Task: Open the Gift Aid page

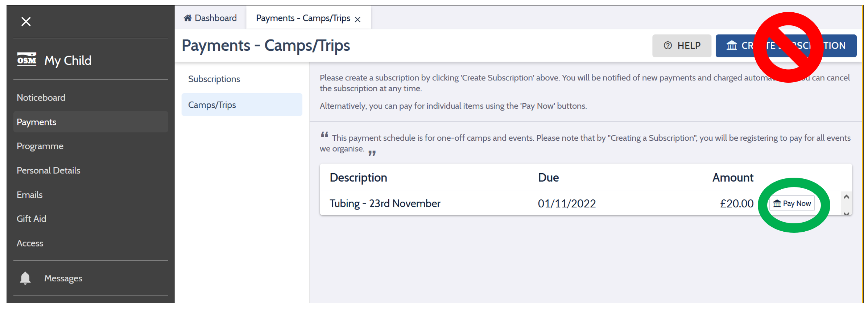Action: point(32,219)
